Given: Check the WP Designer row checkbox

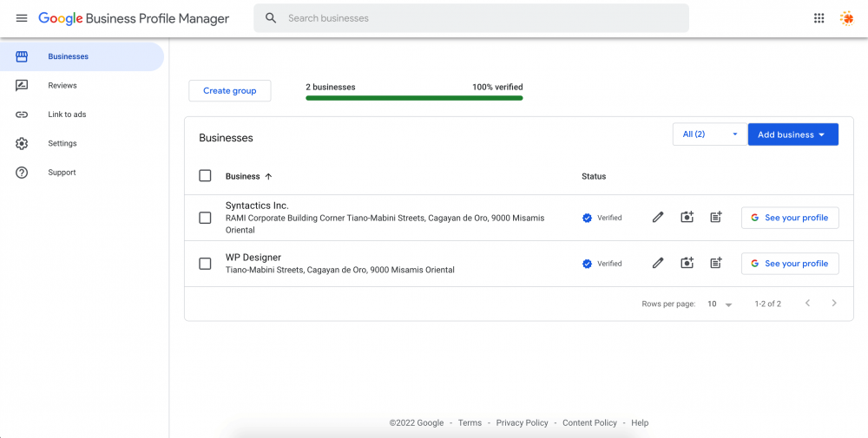Looking at the screenshot, I should tap(205, 264).
